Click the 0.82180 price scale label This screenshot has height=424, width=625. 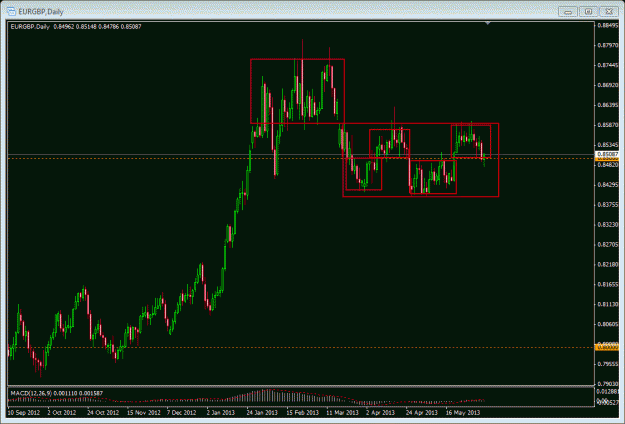point(607,265)
